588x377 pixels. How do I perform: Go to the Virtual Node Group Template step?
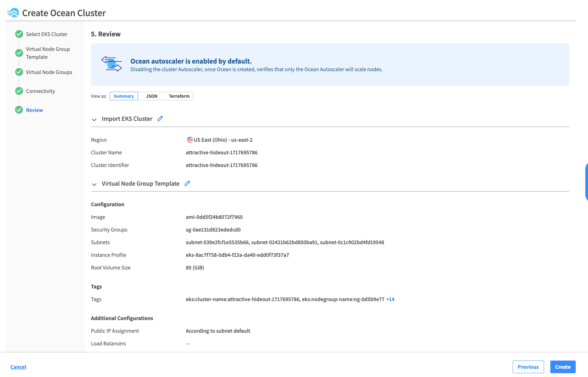tap(48, 53)
